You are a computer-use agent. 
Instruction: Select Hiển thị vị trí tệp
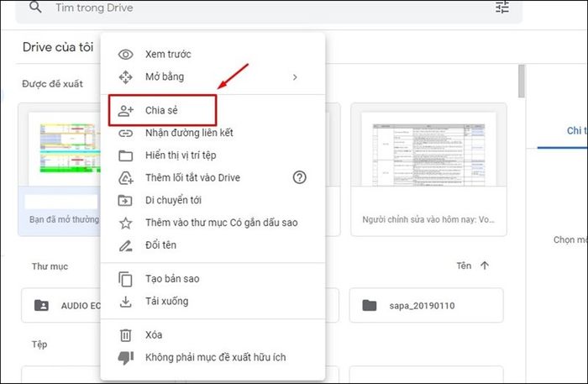coord(213,155)
